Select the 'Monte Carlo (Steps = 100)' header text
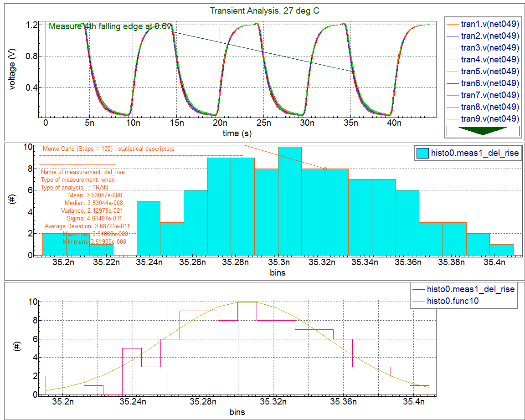Image resolution: width=525 pixels, height=420 pixels. click(x=108, y=149)
